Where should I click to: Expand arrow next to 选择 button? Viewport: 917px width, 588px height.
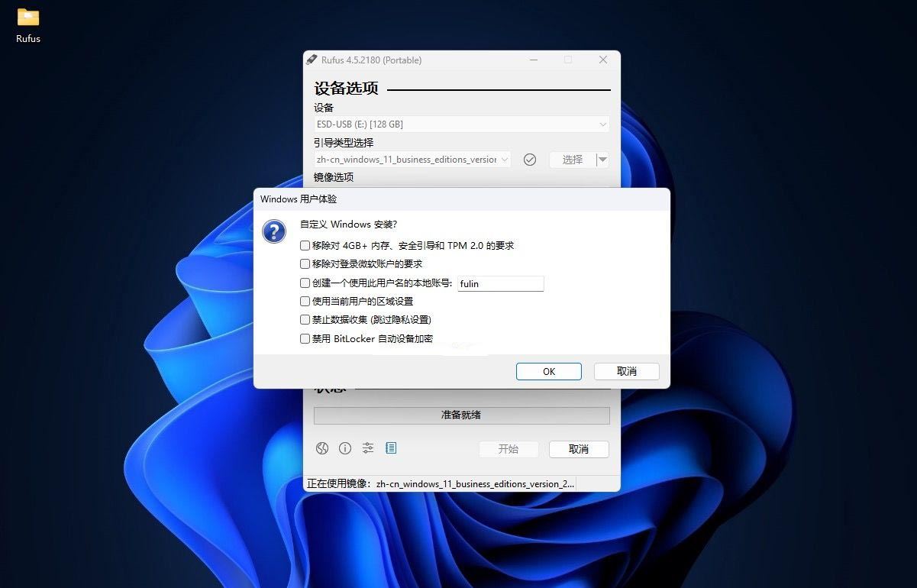(602, 160)
